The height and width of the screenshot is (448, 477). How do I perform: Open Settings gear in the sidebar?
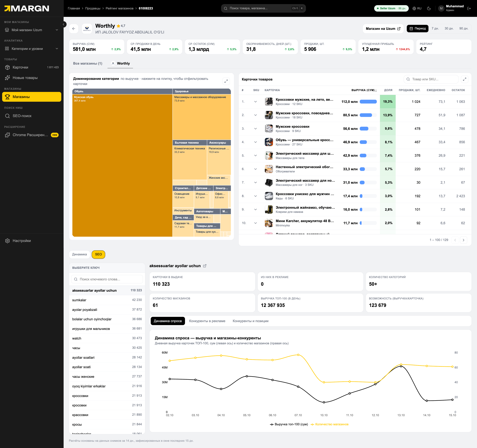(x=32, y=241)
